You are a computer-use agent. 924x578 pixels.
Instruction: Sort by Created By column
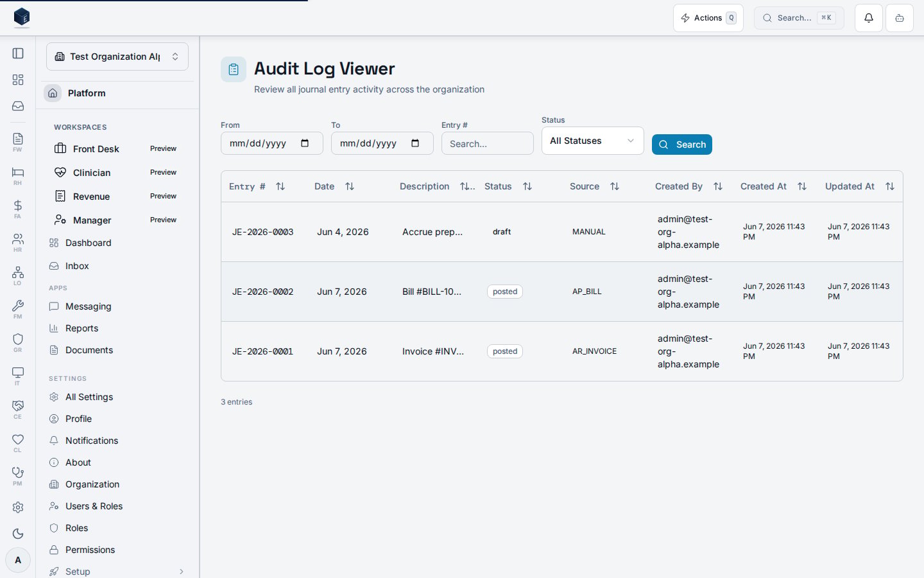click(718, 186)
